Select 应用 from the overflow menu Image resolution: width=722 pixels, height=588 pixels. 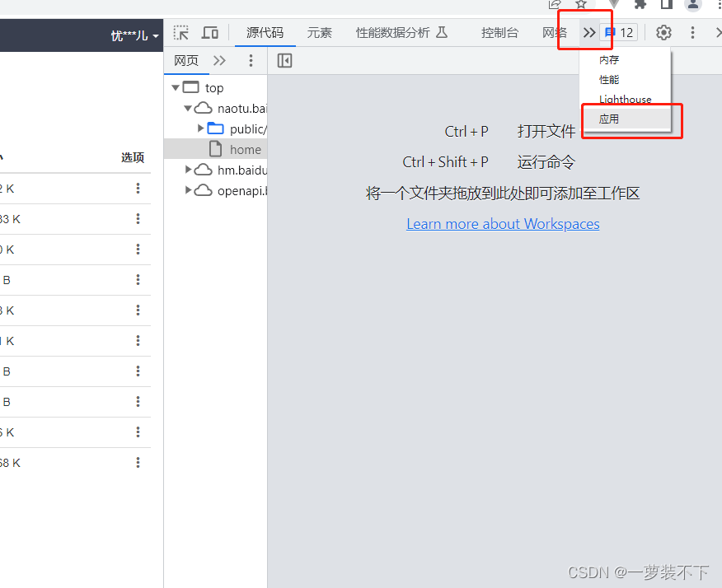625,119
